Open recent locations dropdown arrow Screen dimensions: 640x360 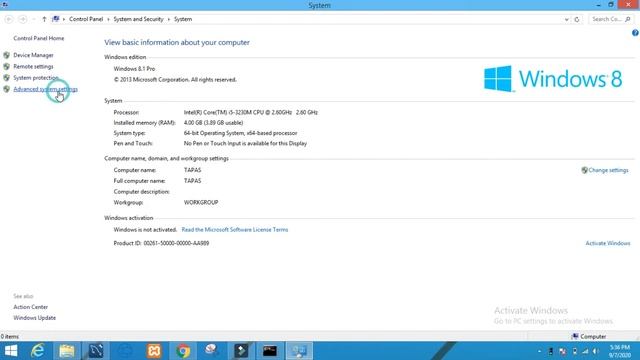(33, 19)
